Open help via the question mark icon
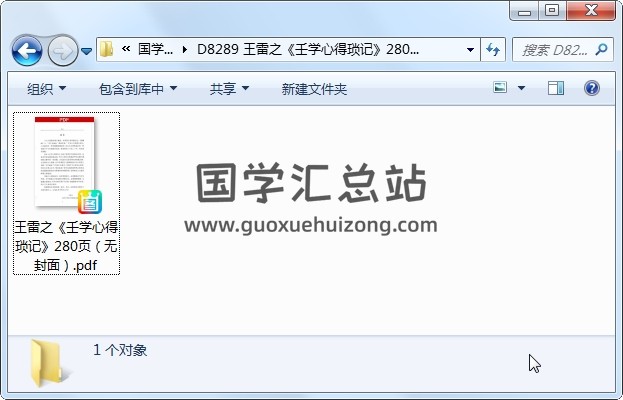 [x=592, y=88]
